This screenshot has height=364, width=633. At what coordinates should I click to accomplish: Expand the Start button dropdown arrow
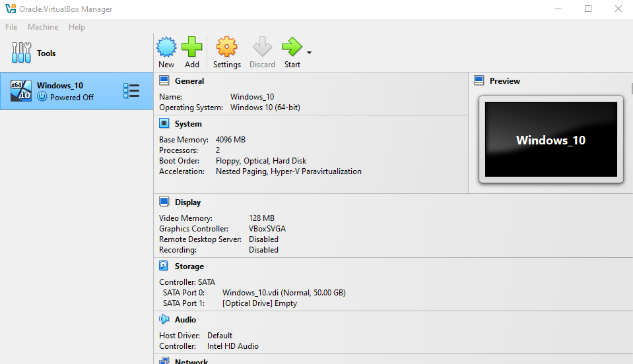coord(309,53)
